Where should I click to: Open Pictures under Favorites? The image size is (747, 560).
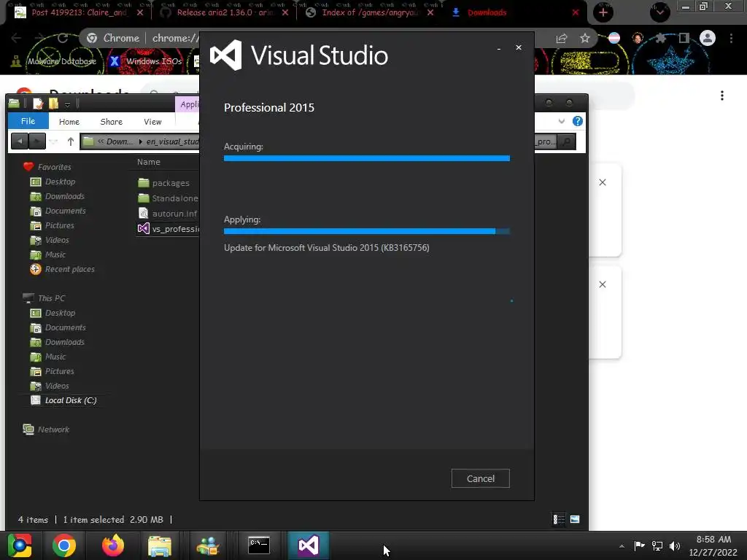(x=53, y=225)
